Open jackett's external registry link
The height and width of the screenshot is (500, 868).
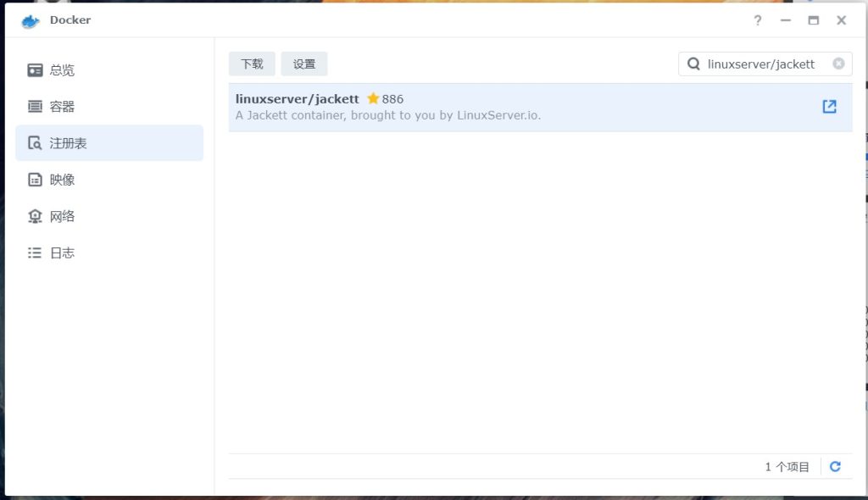click(830, 106)
